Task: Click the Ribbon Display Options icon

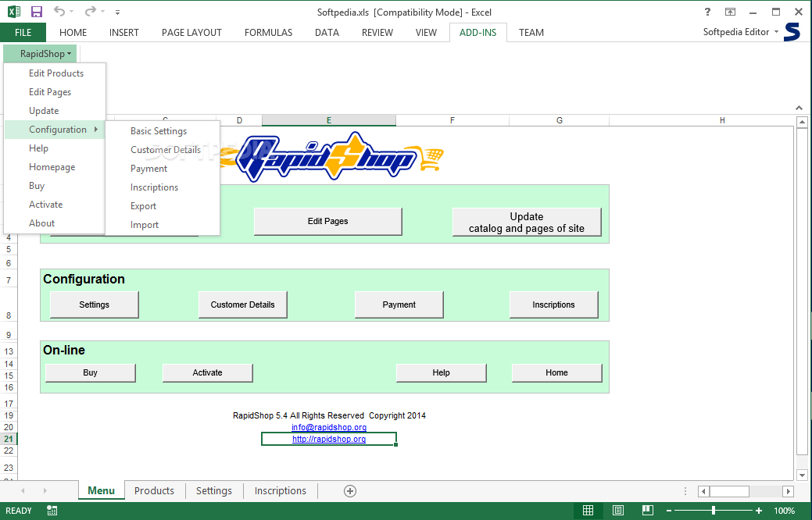Action: point(730,12)
